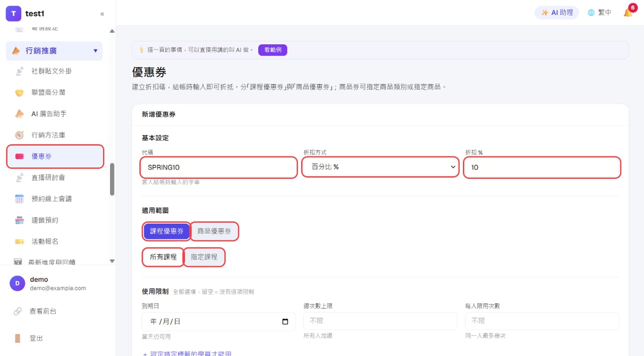Open the expiry date calendar picker icon
This screenshot has height=356, width=644.
[x=285, y=321]
